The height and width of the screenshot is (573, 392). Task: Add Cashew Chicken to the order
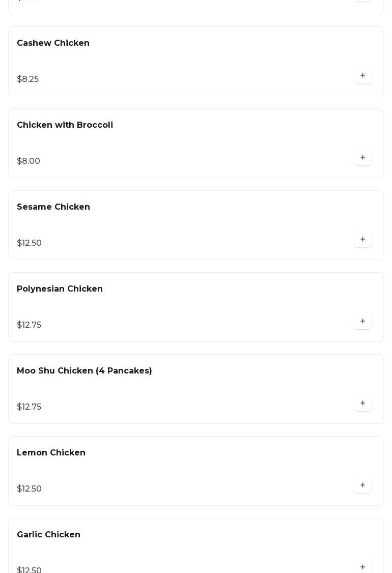362,75
